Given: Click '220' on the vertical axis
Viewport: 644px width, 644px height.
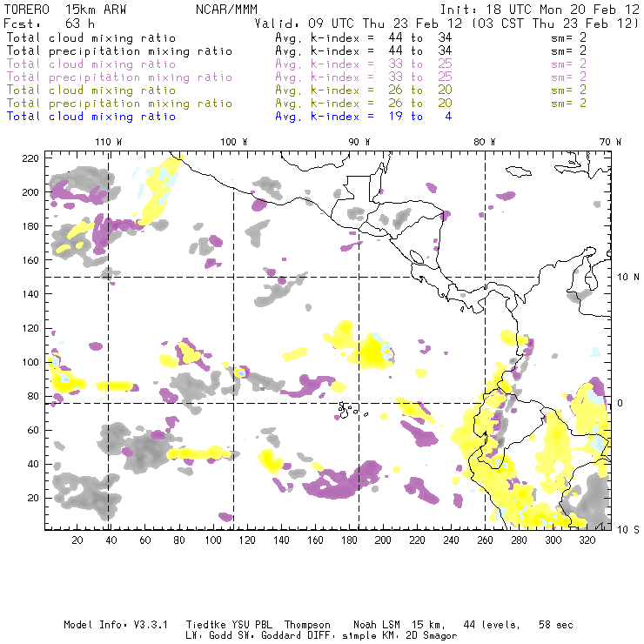Looking at the screenshot, I should (x=30, y=158).
